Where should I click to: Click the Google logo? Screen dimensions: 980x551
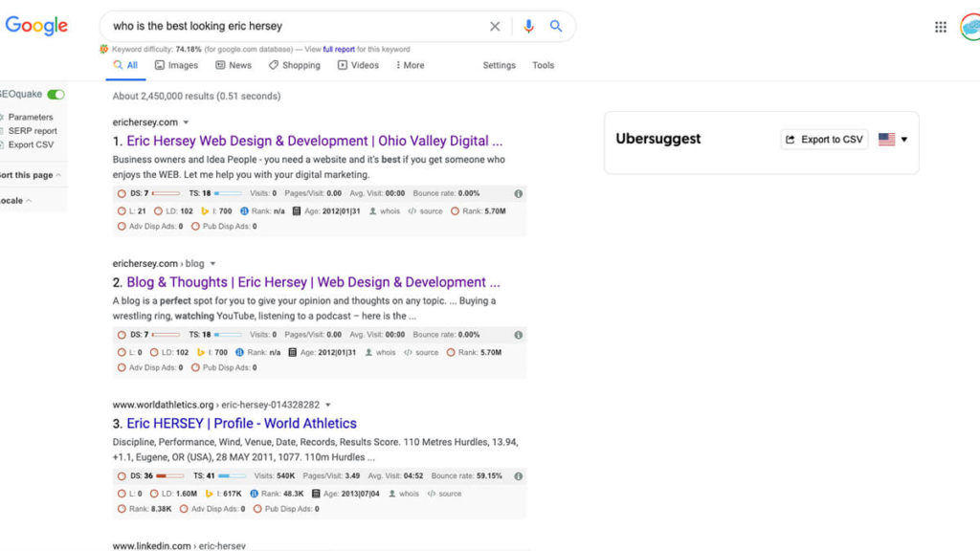coord(36,26)
